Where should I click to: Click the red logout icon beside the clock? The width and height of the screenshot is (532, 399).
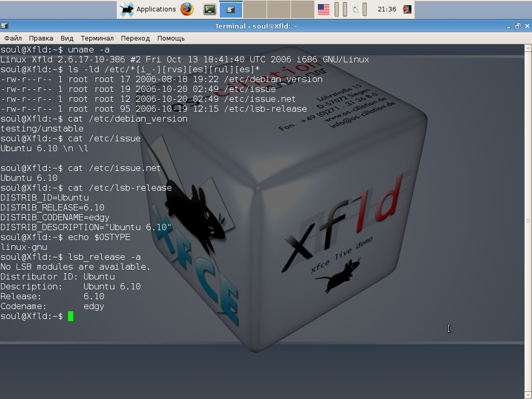click(407, 9)
